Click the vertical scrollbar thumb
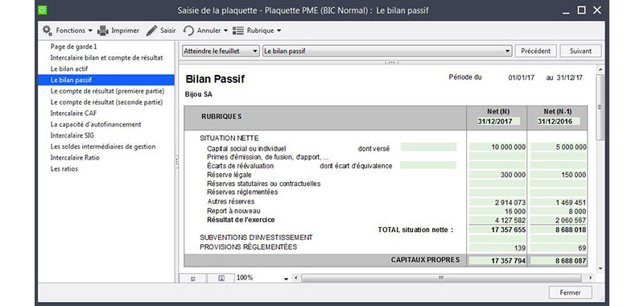Image resolution: width=644 pixels, height=306 pixels. [x=600, y=107]
